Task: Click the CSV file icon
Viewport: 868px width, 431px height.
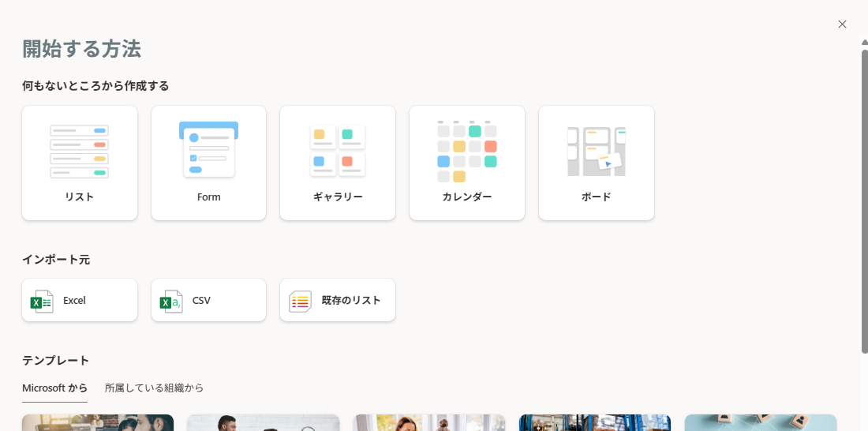Action: pos(171,302)
